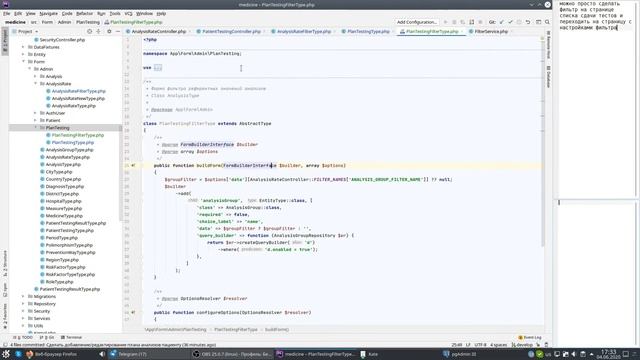
Task: Click the Run button icon in toolbar
Action: click(x=445, y=22)
